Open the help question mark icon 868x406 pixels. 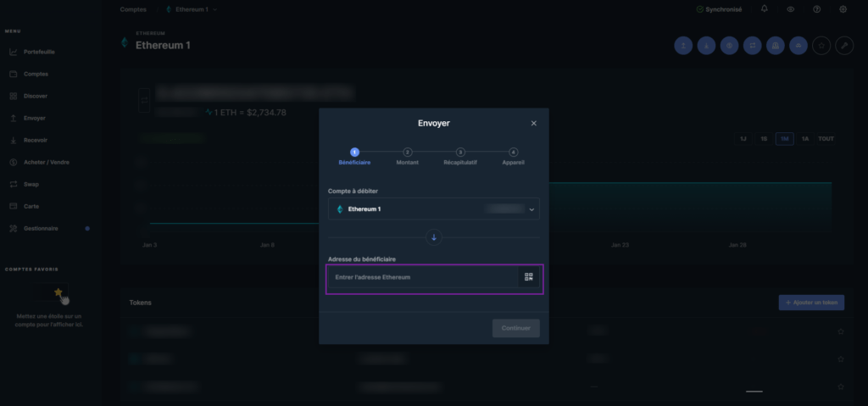tap(816, 9)
